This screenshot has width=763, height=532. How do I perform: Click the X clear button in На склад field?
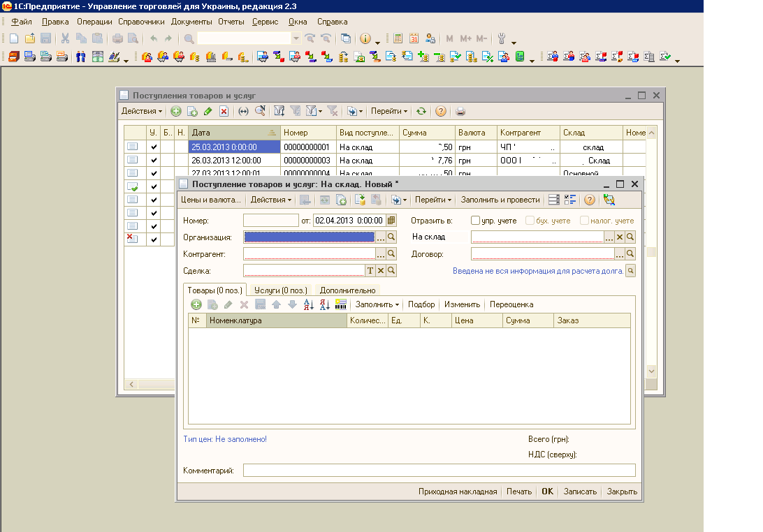point(620,237)
